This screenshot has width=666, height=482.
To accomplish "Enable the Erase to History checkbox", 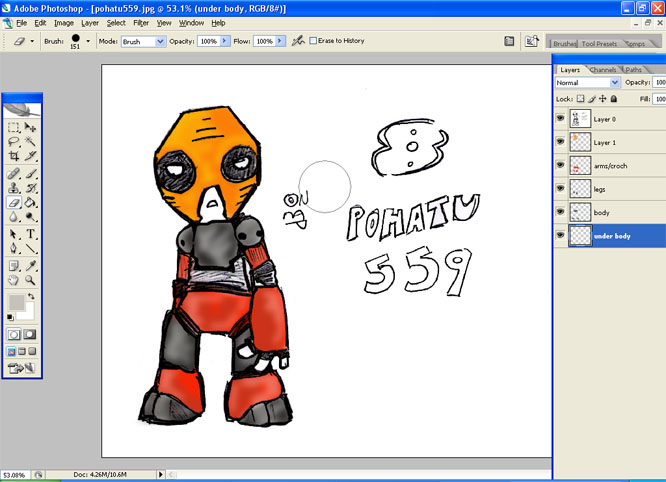I will [313, 41].
